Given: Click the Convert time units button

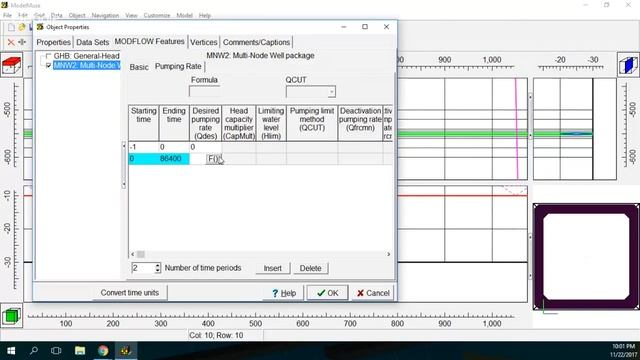Looking at the screenshot, I should click(x=130, y=293).
